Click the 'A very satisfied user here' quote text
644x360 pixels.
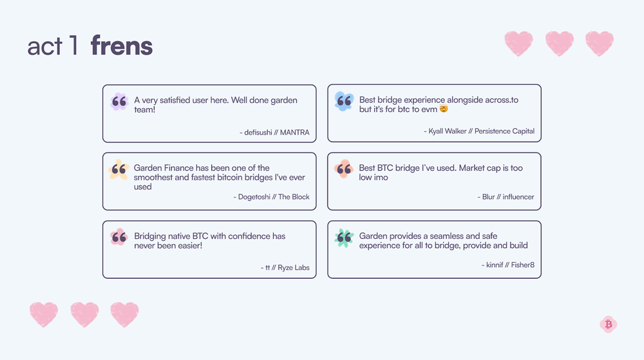tap(216, 105)
